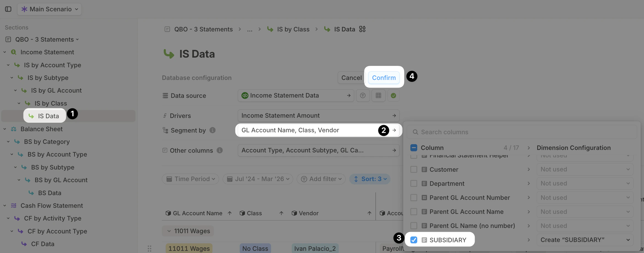Collapse IS by Class sidebar node
Image resolution: width=644 pixels, height=253 pixels.
click(x=19, y=103)
